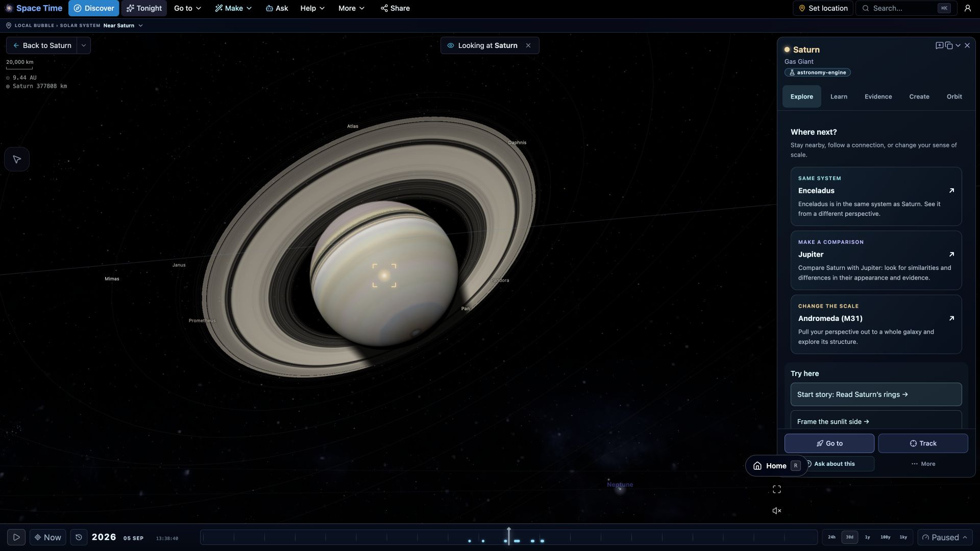
Task: Click the timeline playhead marker
Action: [508, 536]
